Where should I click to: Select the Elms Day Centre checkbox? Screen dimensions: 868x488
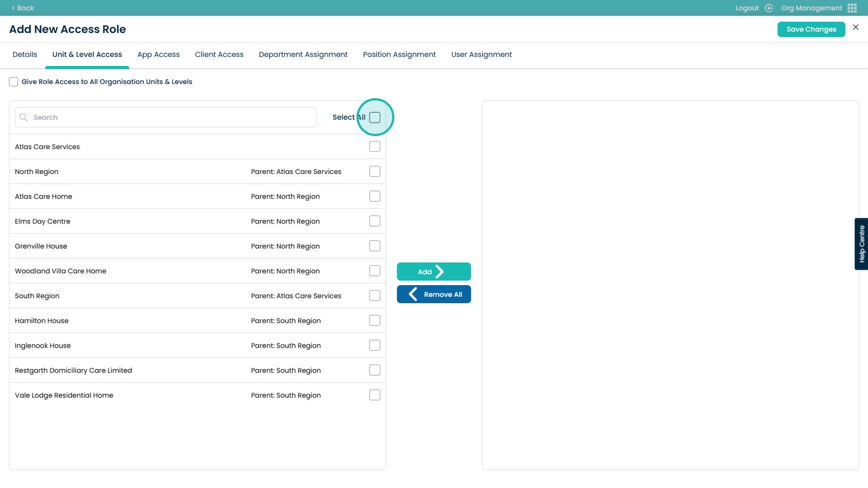375,221
